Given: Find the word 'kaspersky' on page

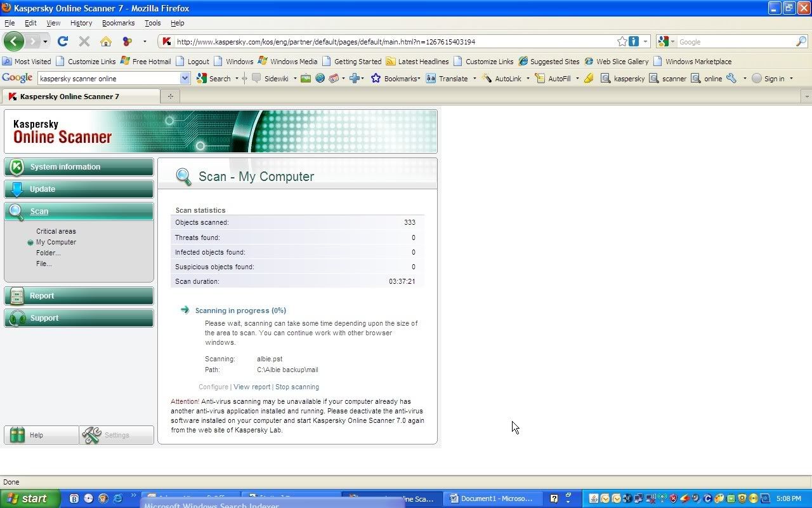Looking at the screenshot, I should click(x=622, y=79).
